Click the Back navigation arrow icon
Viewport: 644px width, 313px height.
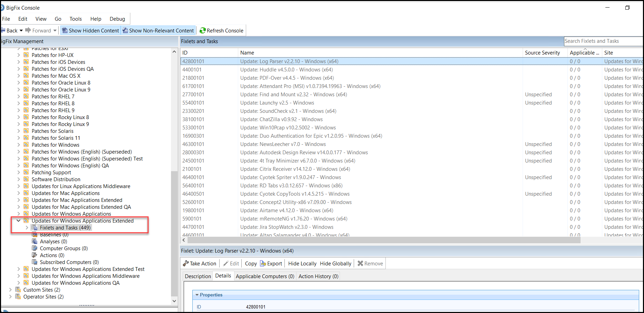pyautogui.click(x=3, y=30)
